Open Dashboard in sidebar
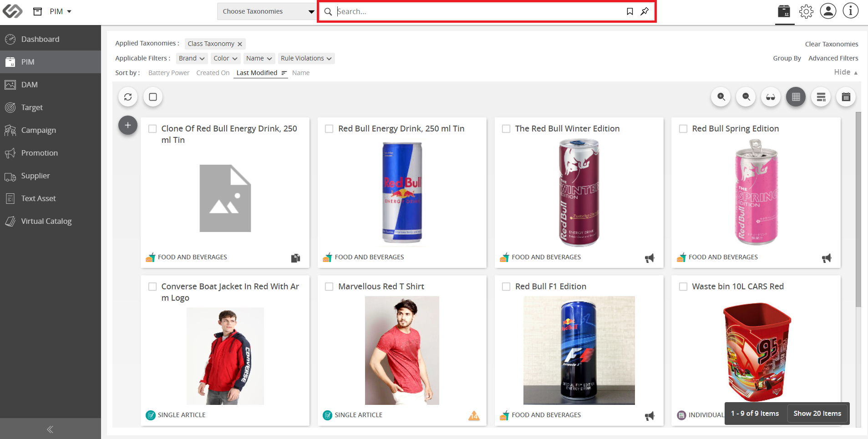The width and height of the screenshot is (868, 439). 51,39
